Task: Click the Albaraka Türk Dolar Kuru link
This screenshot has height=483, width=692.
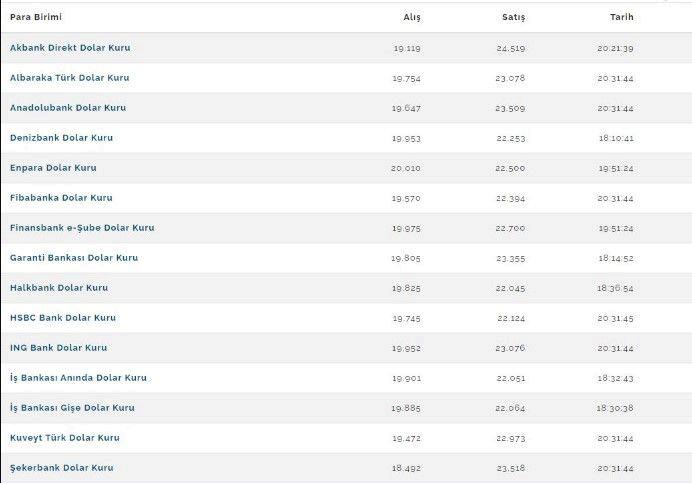Action: pos(69,78)
